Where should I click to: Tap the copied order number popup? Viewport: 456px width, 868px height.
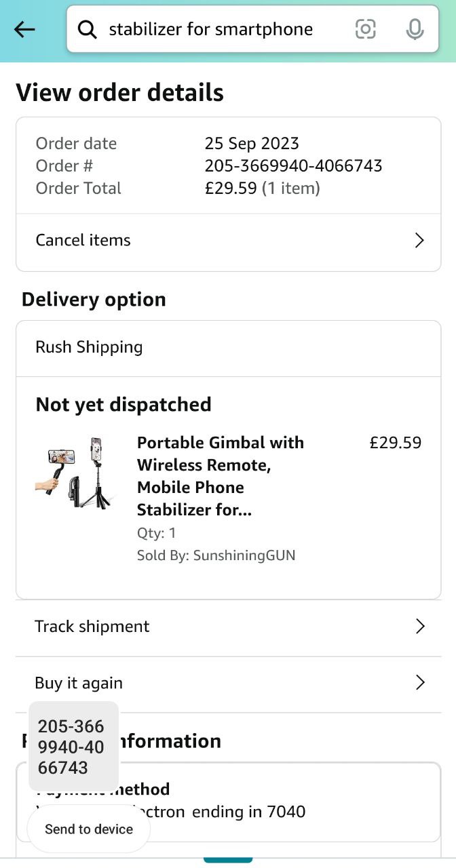73,747
